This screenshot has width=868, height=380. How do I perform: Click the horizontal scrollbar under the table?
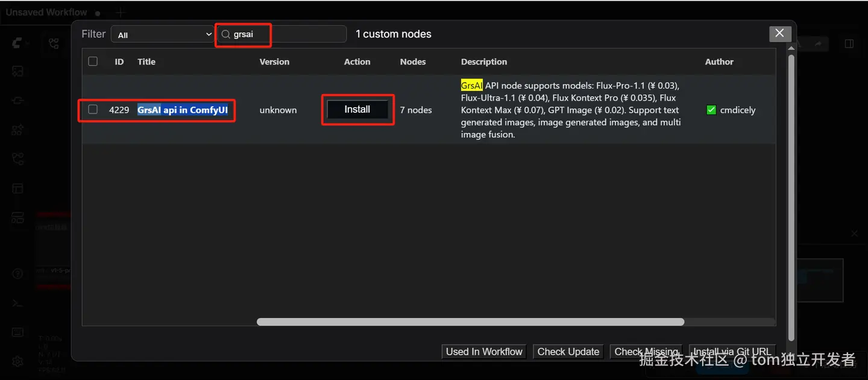click(470, 322)
